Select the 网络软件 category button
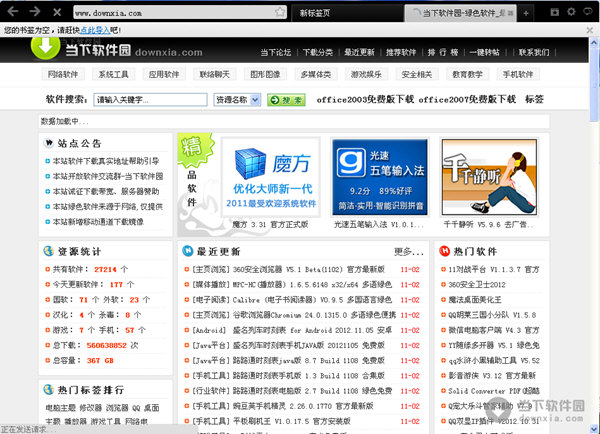Screen dimensions: 600x434 pyautogui.click(x=63, y=74)
